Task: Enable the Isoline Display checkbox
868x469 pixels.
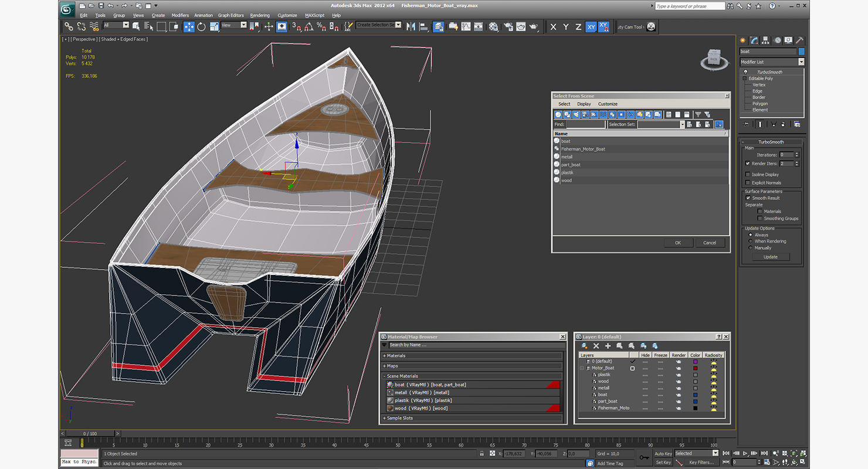Action: click(x=748, y=174)
